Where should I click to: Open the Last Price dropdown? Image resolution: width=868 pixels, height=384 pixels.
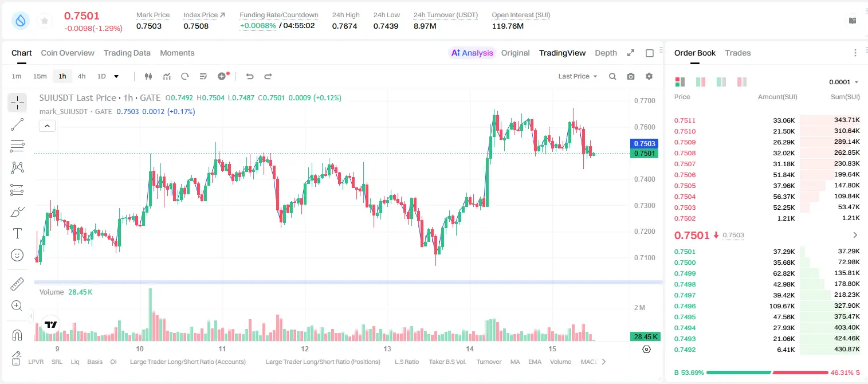pyautogui.click(x=578, y=76)
